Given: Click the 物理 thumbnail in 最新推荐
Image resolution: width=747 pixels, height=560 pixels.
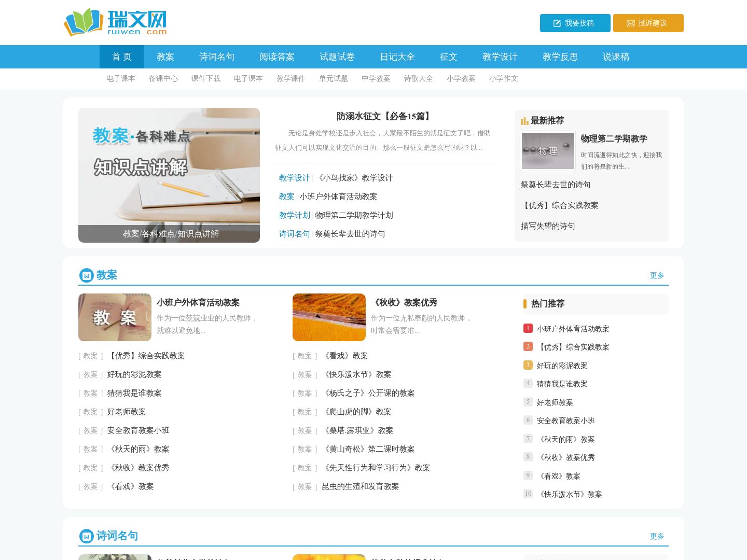Looking at the screenshot, I should click(548, 151).
